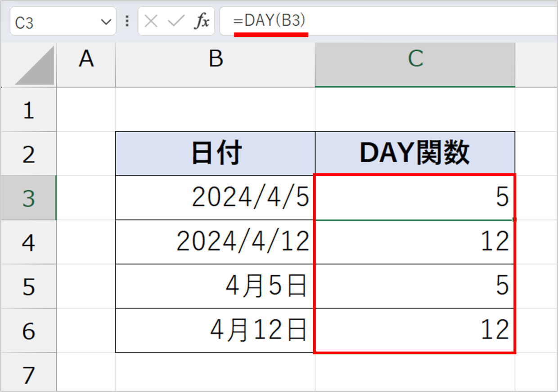
Task: Confirm formula with checkmark icon
Action: [x=176, y=21]
